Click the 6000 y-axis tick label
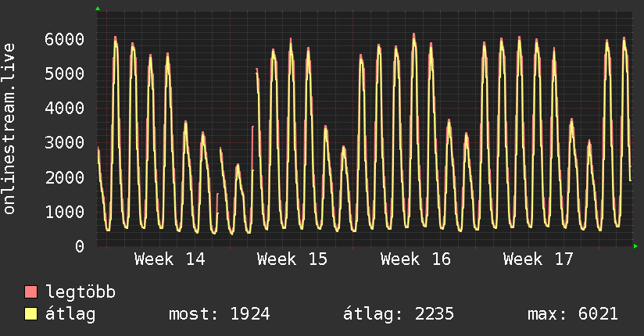This screenshot has height=336, width=644. click(x=65, y=39)
